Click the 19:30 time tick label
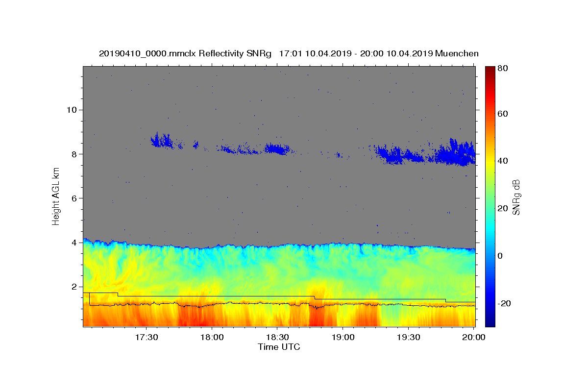The height and width of the screenshot is (392, 588). coord(408,338)
